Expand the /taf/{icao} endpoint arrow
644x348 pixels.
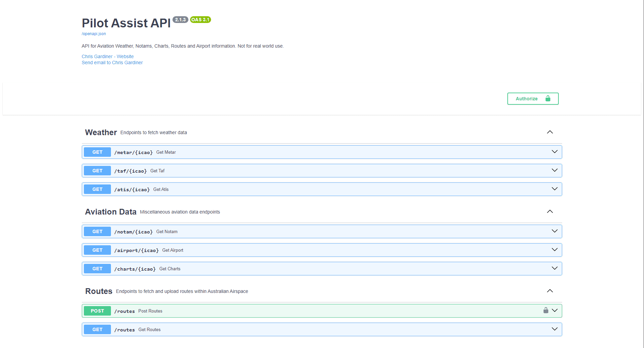click(555, 170)
